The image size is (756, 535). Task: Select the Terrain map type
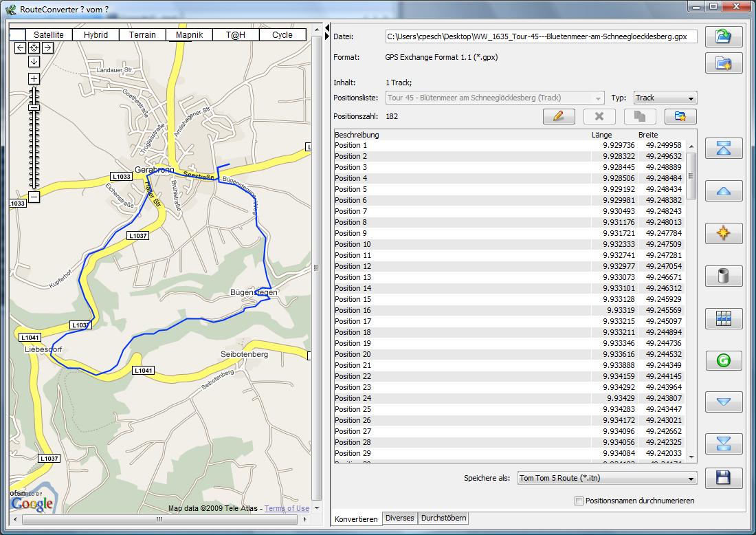tap(142, 35)
